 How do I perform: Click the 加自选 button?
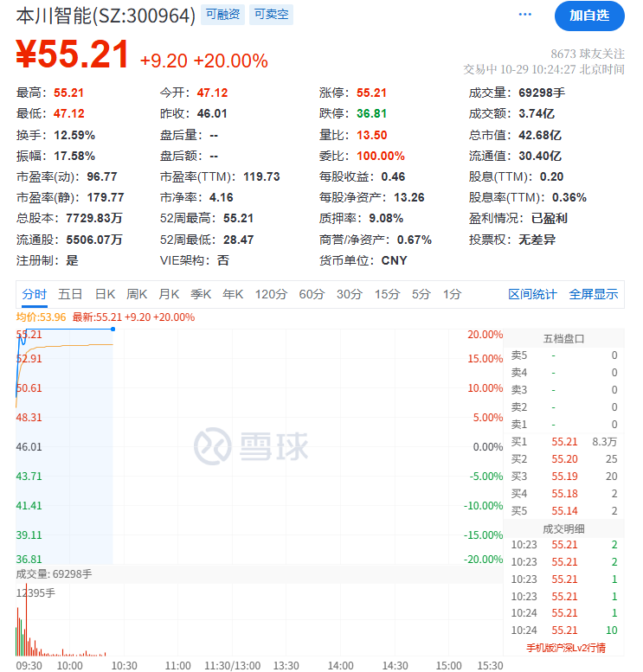tap(588, 15)
